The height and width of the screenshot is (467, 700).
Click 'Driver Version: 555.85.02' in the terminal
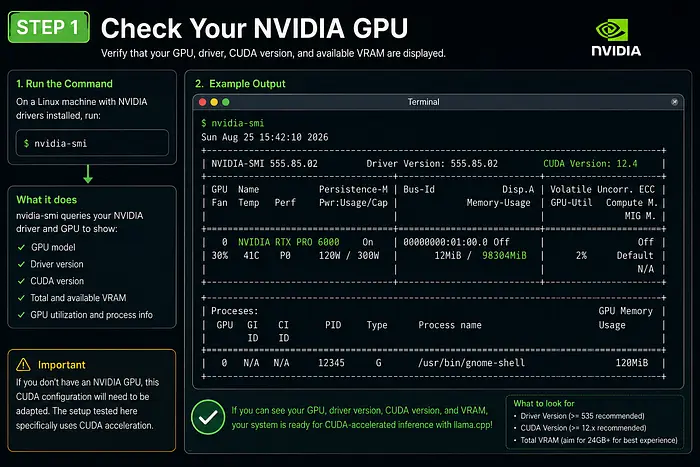coord(432,164)
